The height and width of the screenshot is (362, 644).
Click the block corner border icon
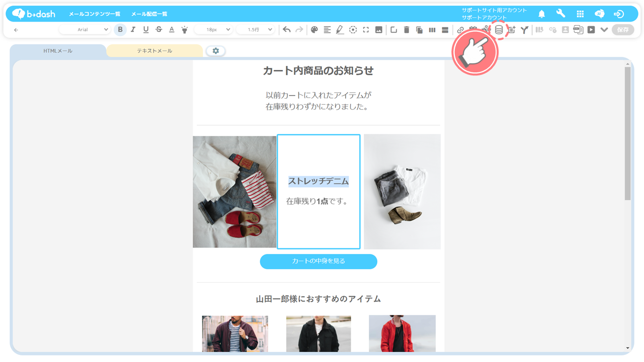pos(393,30)
